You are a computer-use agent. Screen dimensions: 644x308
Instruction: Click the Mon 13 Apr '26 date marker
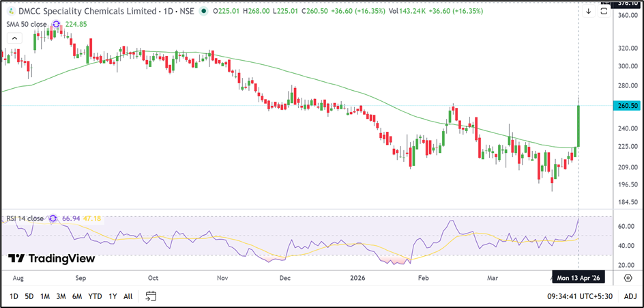click(x=579, y=279)
